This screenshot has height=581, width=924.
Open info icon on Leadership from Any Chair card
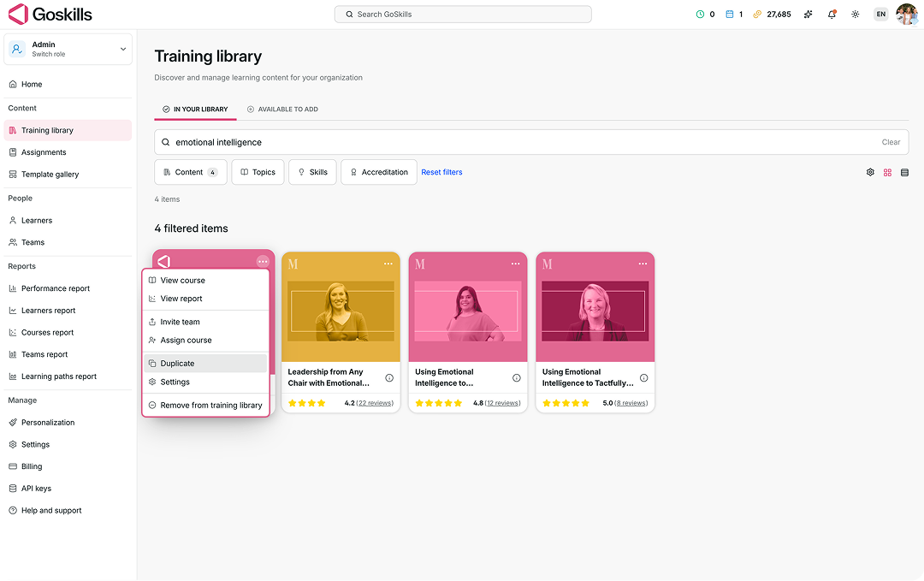click(x=389, y=377)
